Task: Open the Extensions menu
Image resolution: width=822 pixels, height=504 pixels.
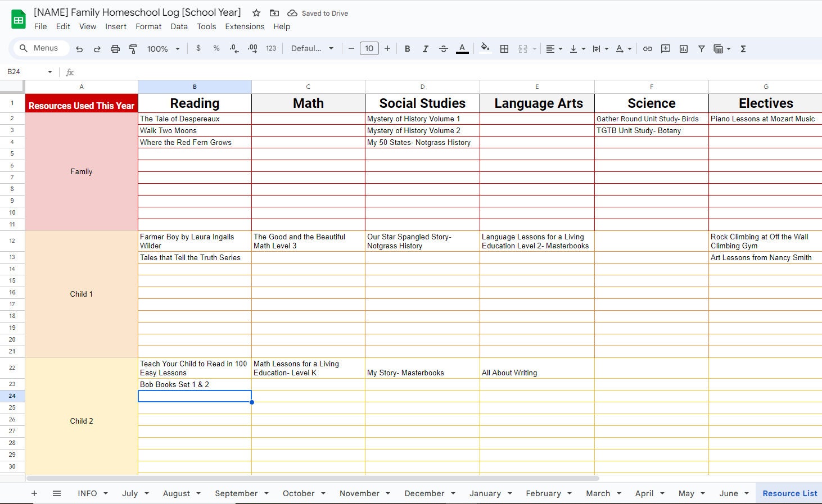Action: [245, 26]
